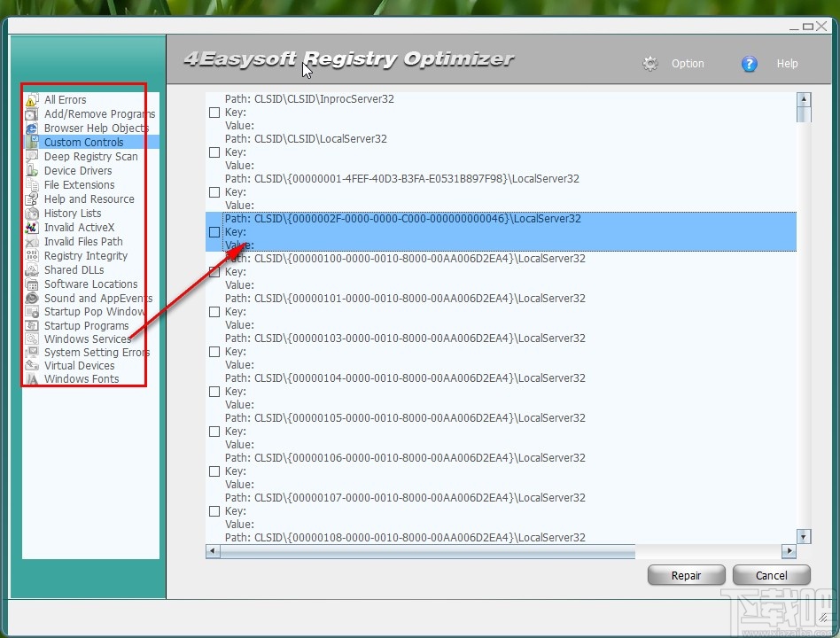Click the blue Help question mark icon
The height and width of the screenshot is (638, 840).
pos(749,64)
